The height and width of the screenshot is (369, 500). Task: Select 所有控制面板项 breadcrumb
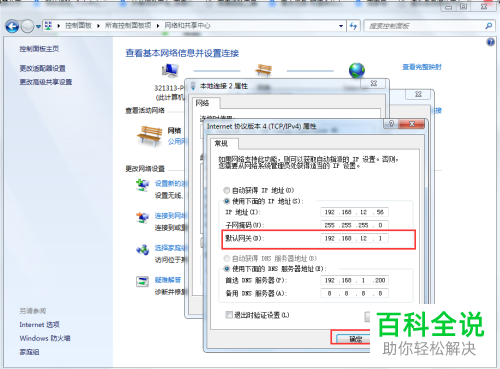(128, 26)
